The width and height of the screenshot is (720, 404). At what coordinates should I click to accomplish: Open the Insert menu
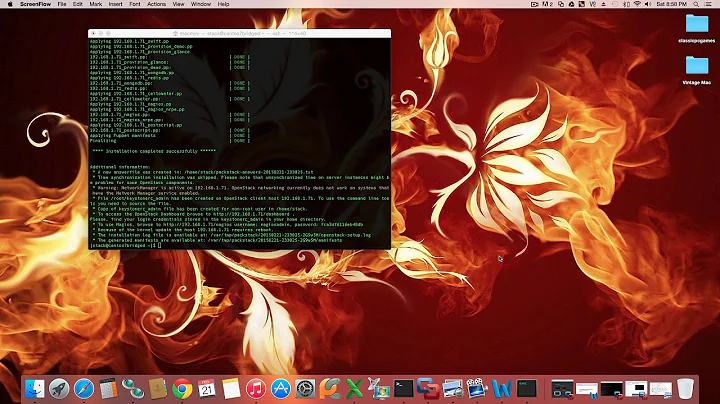(115, 4)
